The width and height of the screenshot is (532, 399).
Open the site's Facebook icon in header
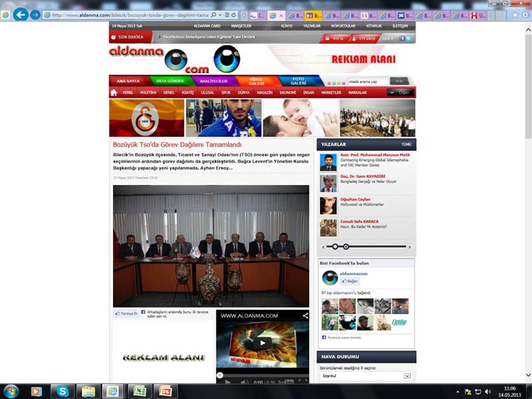(402, 39)
